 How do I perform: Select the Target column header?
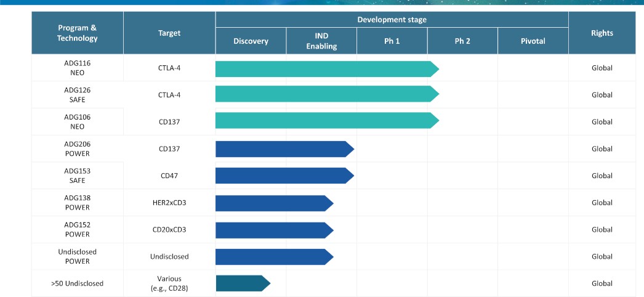tap(169, 33)
